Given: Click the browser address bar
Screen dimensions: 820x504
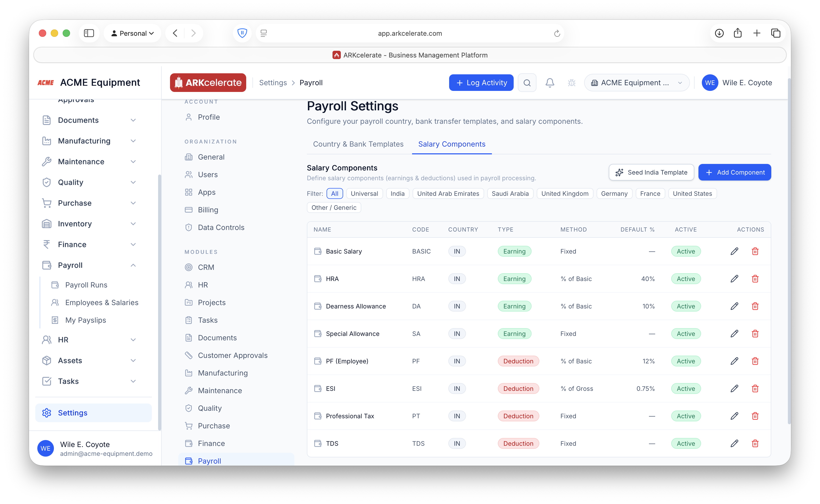Looking at the screenshot, I should 410,33.
